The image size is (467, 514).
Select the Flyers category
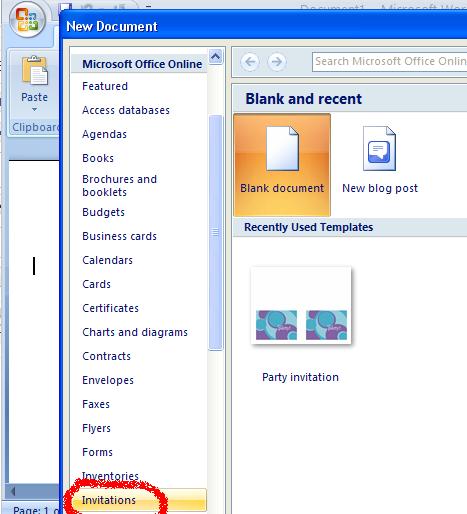pos(96,428)
